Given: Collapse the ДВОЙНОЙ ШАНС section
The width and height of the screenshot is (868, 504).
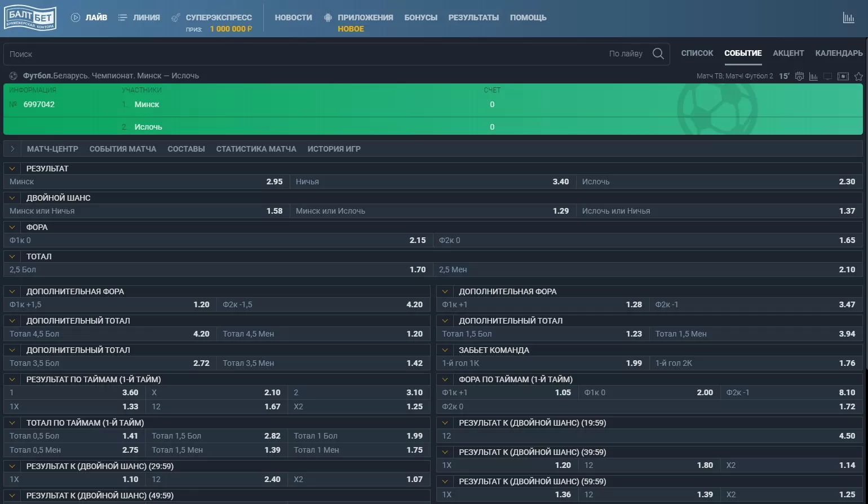Looking at the screenshot, I should point(12,198).
